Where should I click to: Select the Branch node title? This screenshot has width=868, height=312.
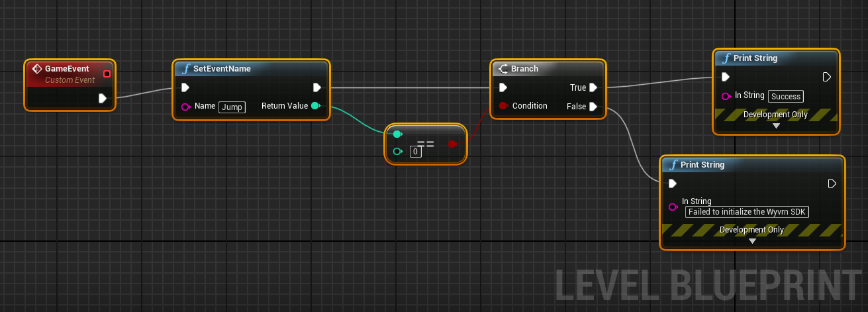[x=524, y=69]
